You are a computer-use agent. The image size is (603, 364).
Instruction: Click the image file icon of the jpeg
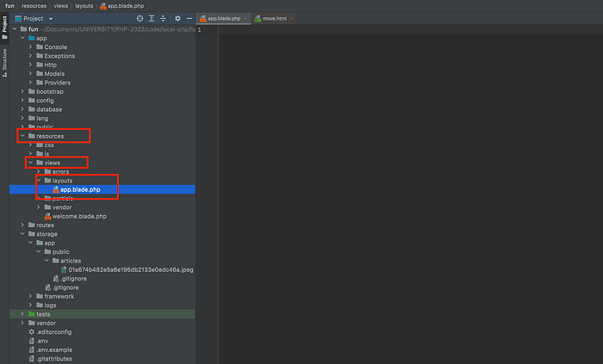64,269
